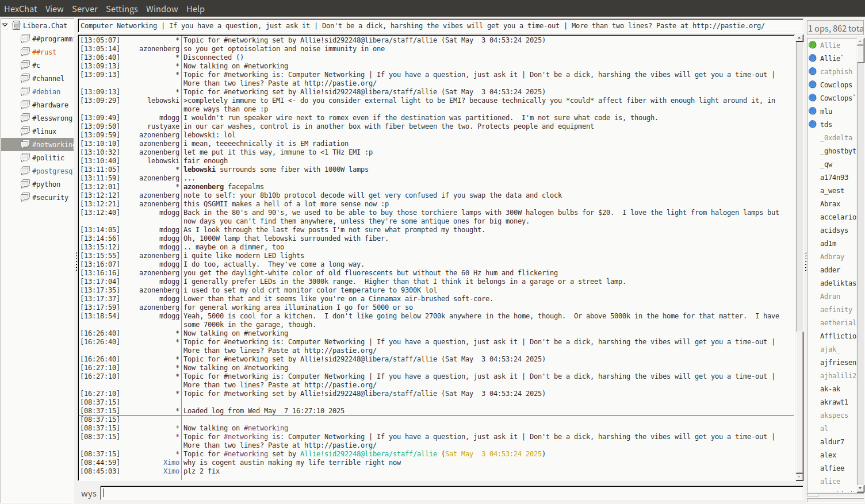The height and width of the screenshot is (504, 865).
Task: Click the #channel channel icon
Action: 25,78
